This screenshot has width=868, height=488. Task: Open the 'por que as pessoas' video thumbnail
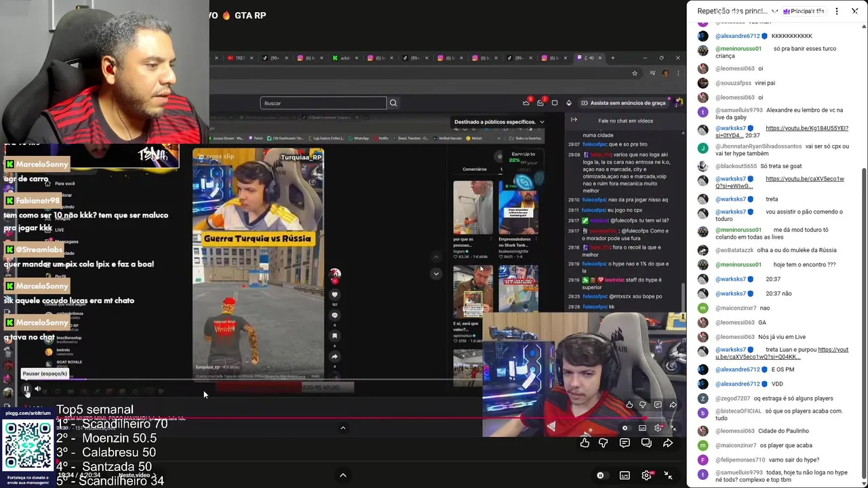[473, 207]
